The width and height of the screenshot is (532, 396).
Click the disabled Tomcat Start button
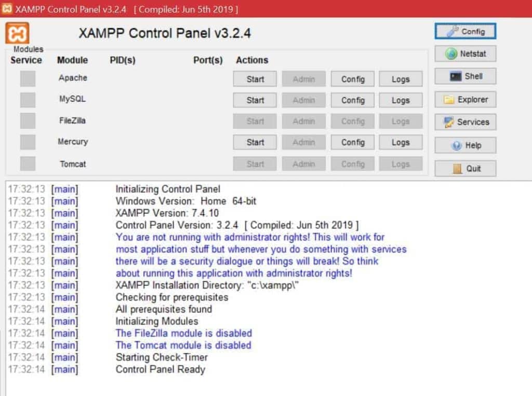click(255, 164)
